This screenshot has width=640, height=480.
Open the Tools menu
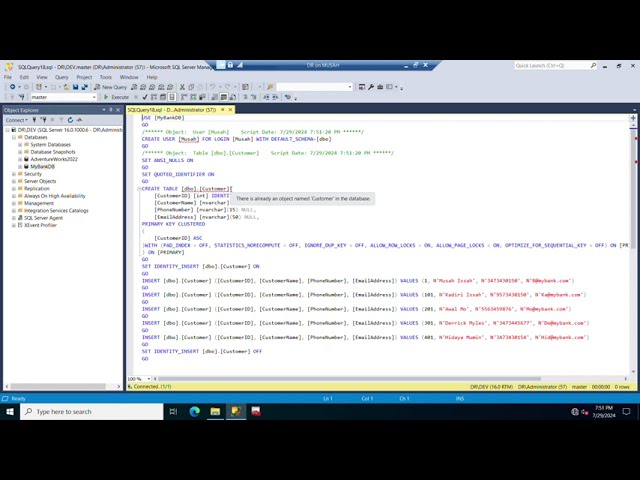point(106,77)
